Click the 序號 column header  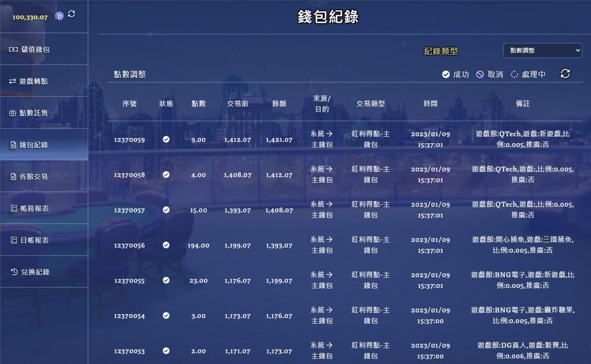tap(130, 103)
